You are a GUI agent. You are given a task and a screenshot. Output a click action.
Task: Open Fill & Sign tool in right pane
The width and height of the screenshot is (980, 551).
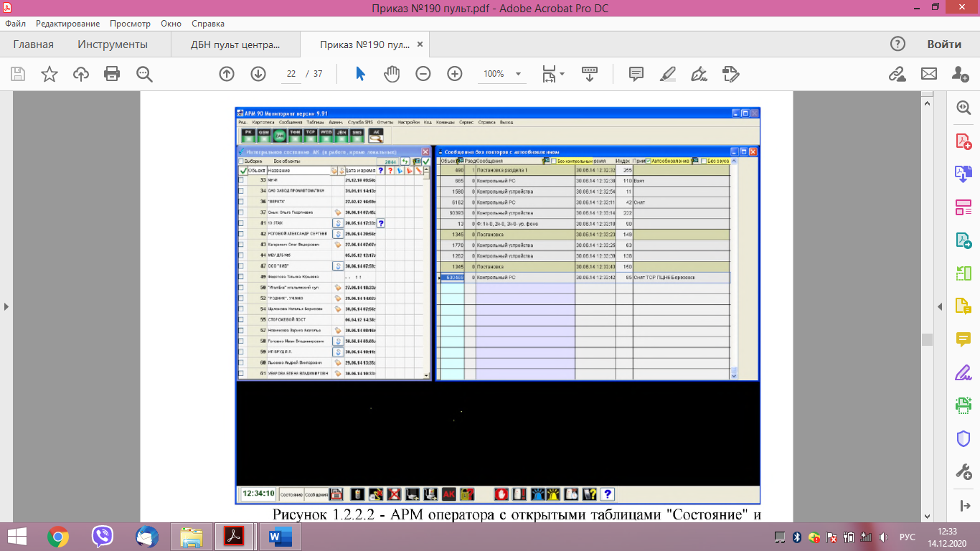click(x=963, y=372)
